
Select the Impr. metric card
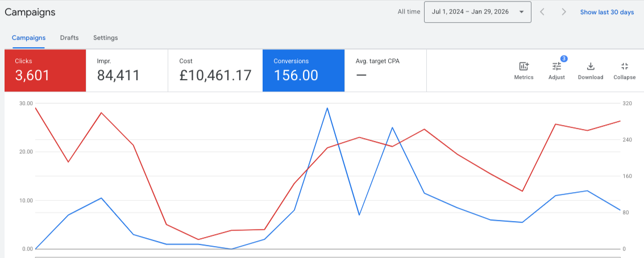(x=127, y=70)
